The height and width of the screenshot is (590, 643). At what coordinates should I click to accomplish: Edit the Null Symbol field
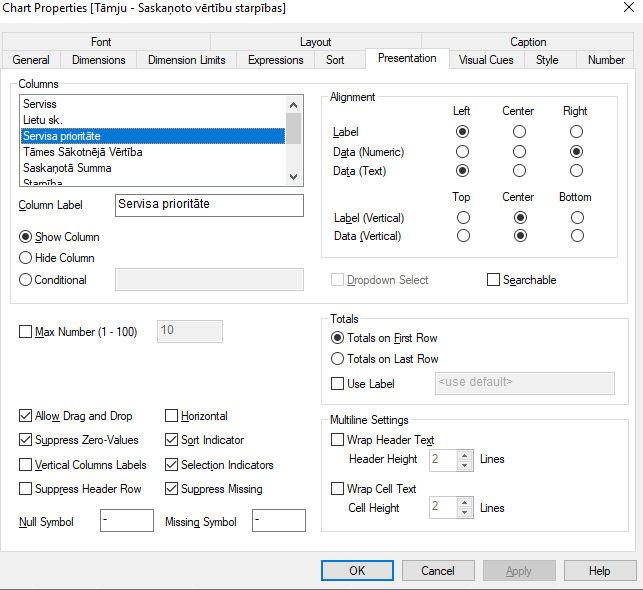tap(127, 521)
